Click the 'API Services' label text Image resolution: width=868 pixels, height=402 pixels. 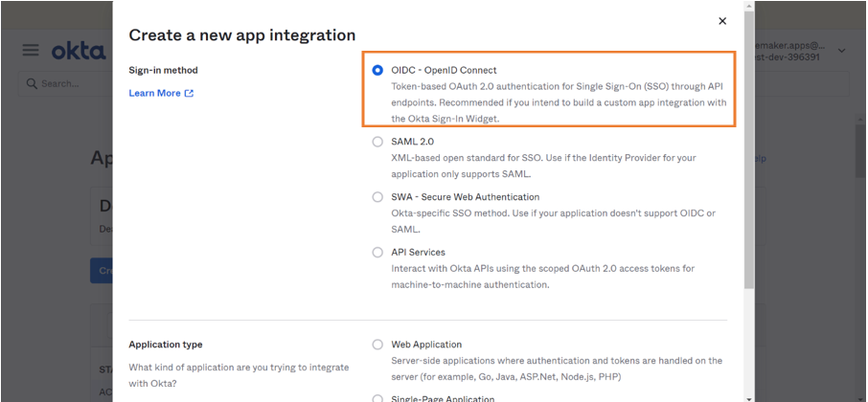click(418, 253)
